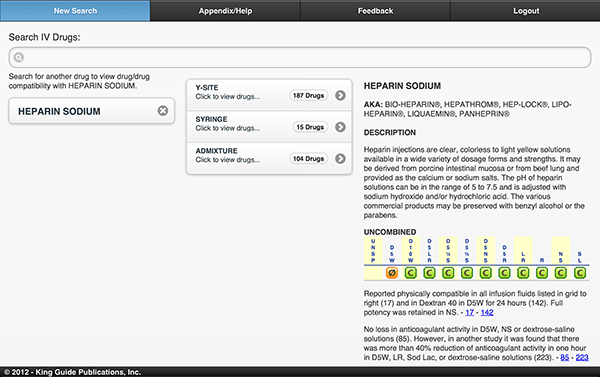Open the Appendix/Help tab
The width and height of the screenshot is (600, 377).
[x=225, y=11]
